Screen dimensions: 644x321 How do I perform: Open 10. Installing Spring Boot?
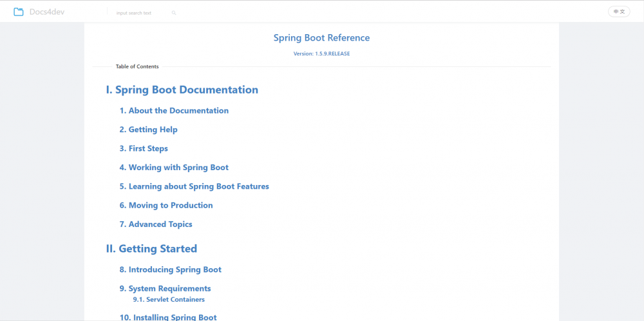pos(168,317)
